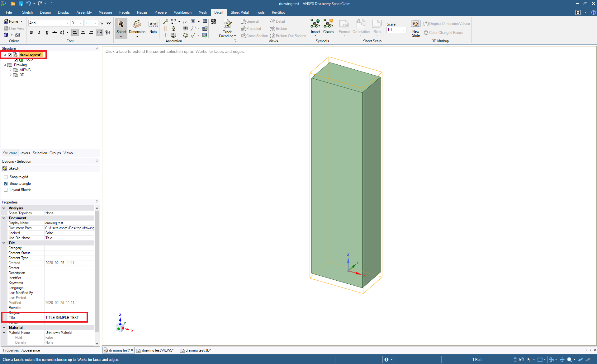Click the Create symbol icon
597x364 pixels.
tap(328, 23)
